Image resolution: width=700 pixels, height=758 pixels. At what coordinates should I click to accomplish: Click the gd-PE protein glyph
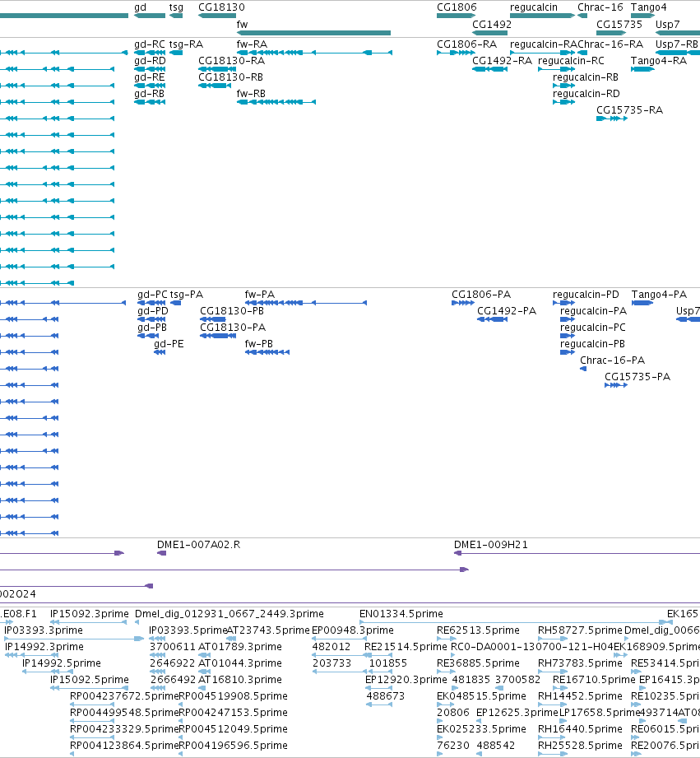click(160, 352)
